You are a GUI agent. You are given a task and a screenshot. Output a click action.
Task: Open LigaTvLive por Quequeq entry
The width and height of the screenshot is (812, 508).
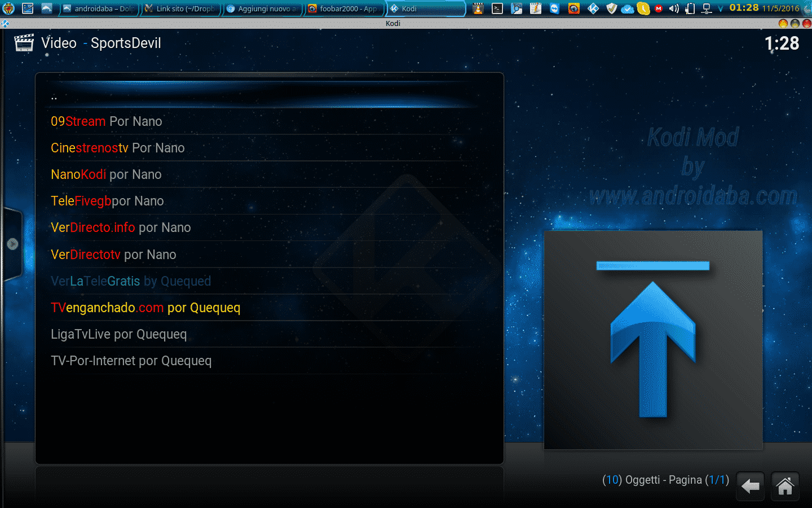click(269, 334)
